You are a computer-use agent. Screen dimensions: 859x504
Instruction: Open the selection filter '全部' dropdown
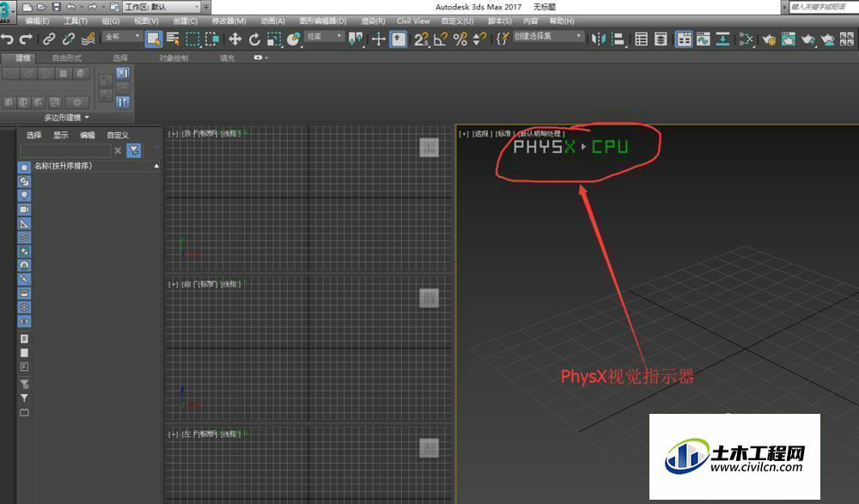(122, 36)
